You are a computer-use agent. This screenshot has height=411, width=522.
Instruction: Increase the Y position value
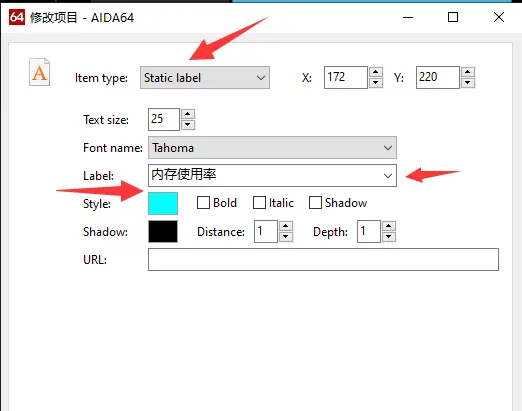click(x=468, y=72)
